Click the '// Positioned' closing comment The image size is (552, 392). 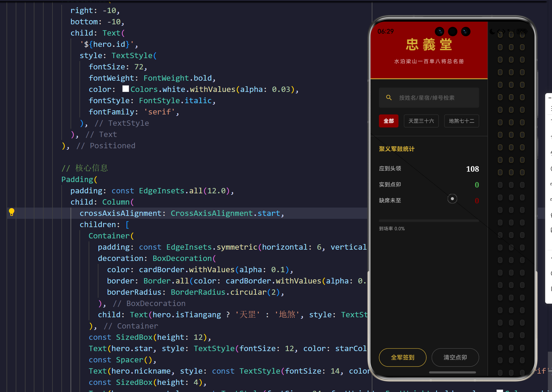pyautogui.click(x=106, y=146)
